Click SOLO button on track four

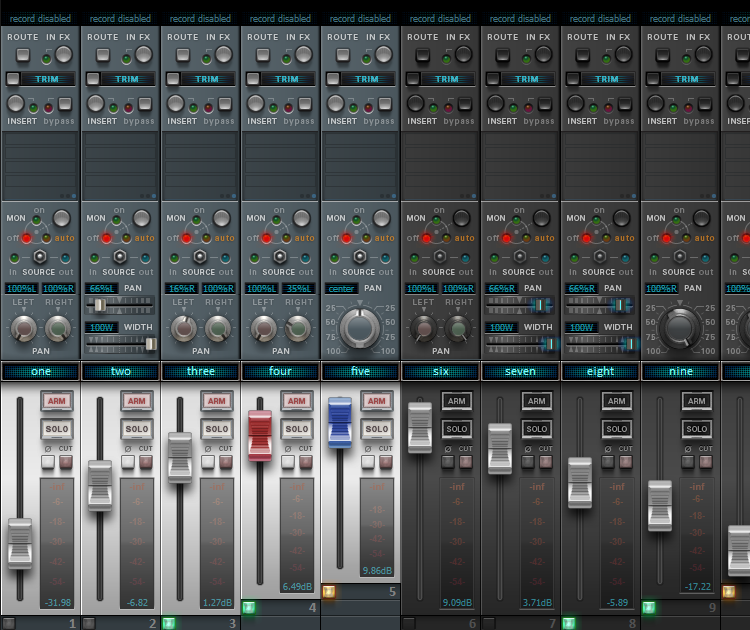tap(296, 429)
